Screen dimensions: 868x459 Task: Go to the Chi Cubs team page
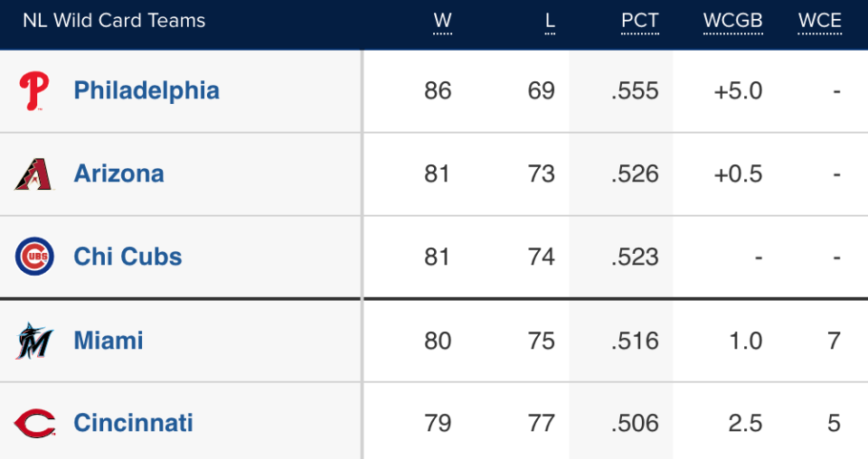[x=127, y=258]
